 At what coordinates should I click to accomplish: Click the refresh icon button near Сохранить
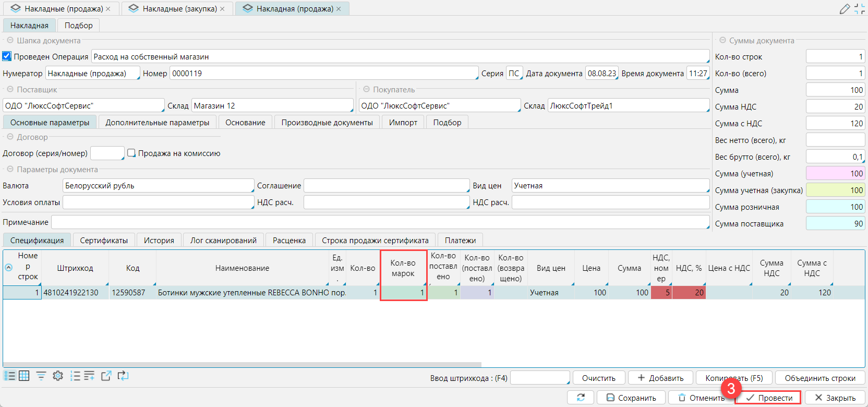point(581,398)
